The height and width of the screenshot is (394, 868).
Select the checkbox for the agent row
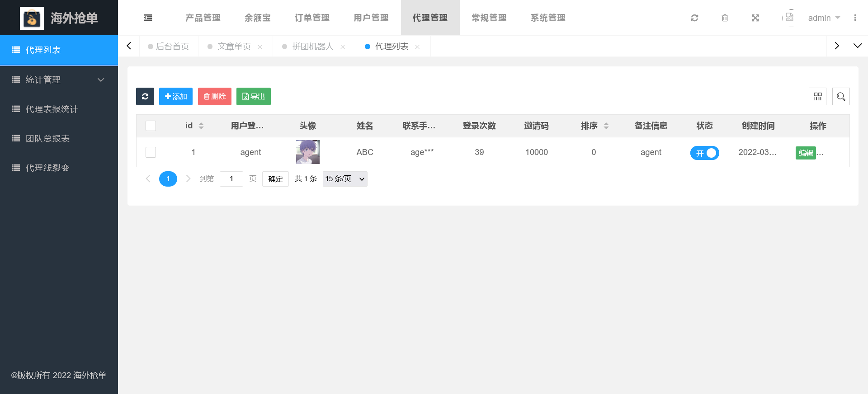click(151, 152)
